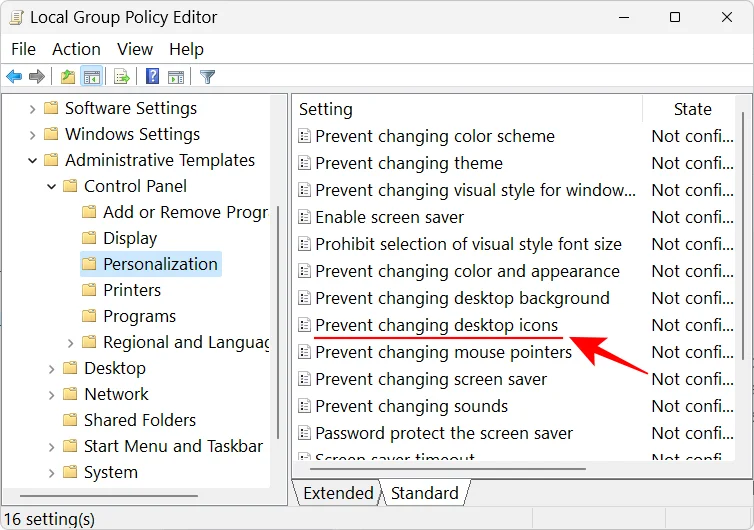Click the Filter funnel toolbar icon
The width and height of the screenshot is (754, 530).
coord(207,76)
